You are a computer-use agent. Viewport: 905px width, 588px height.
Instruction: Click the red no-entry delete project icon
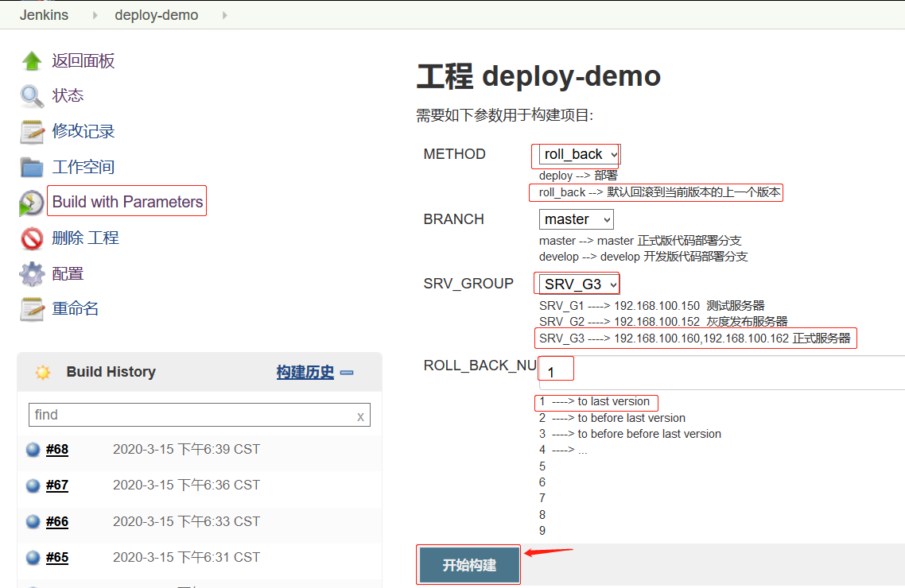32,238
